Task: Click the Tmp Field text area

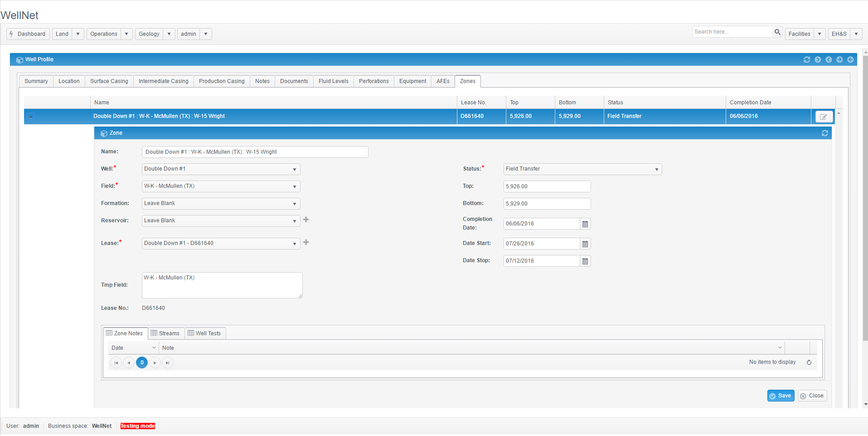Action: pyautogui.click(x=222, y=285)
